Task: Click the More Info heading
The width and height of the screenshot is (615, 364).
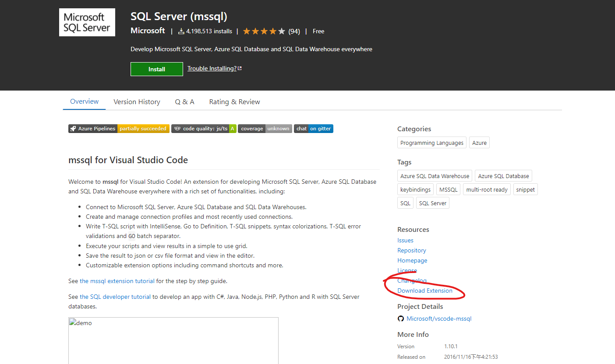Action: pos(413,334)
